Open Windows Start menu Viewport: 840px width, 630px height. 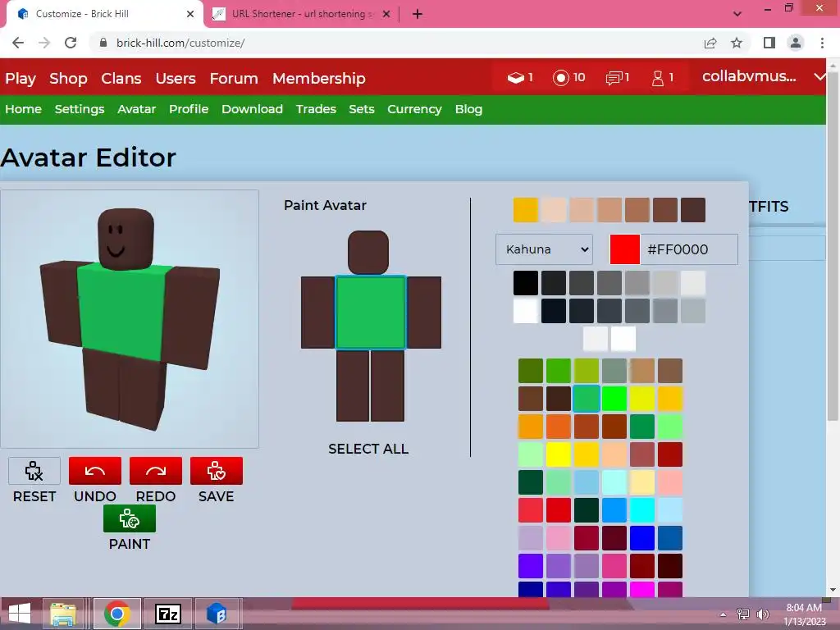(x=20, y=614)
